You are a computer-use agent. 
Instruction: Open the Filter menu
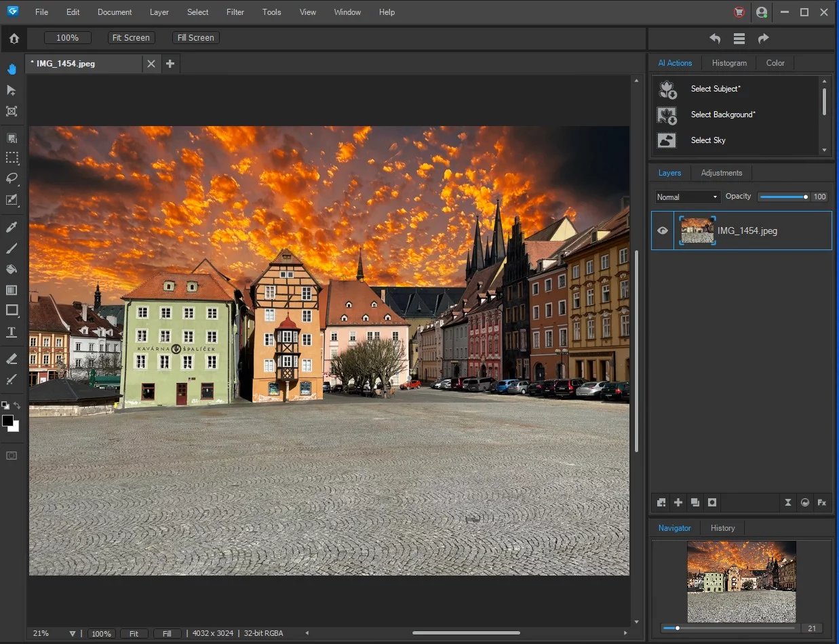tap(235, 12)
